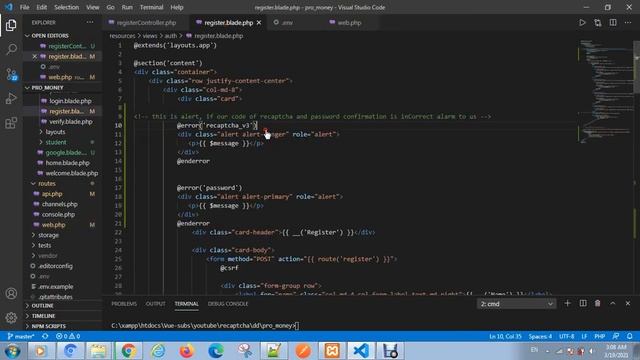
Task: Open editor More Actions ellipsis
Action: tap(628, 23)
